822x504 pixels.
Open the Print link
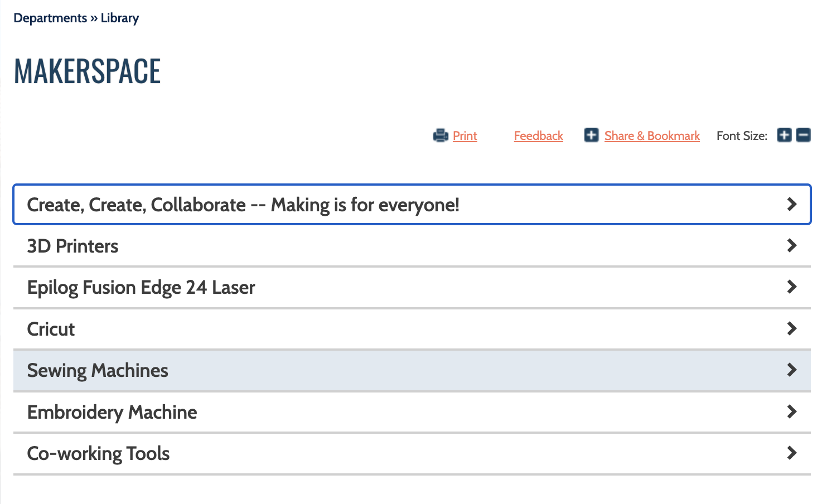pyautogui.click(x=465, y=135)
